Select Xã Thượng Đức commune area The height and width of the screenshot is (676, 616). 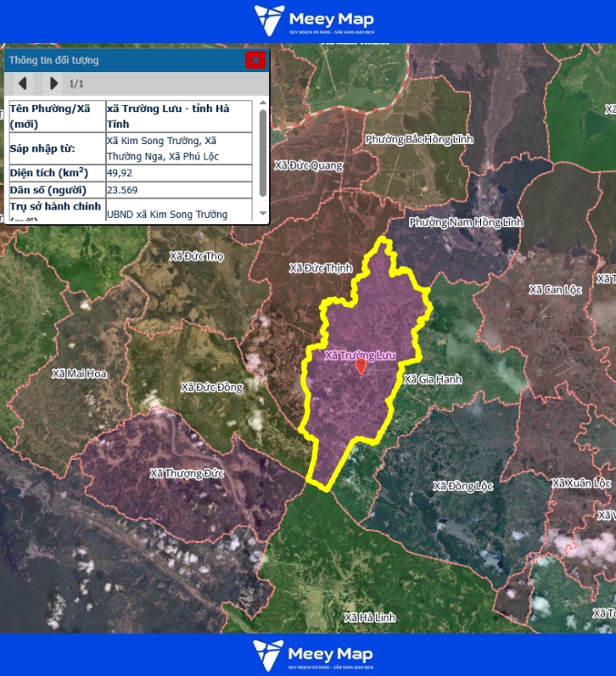pyautogui.click(x=187, y=473)
